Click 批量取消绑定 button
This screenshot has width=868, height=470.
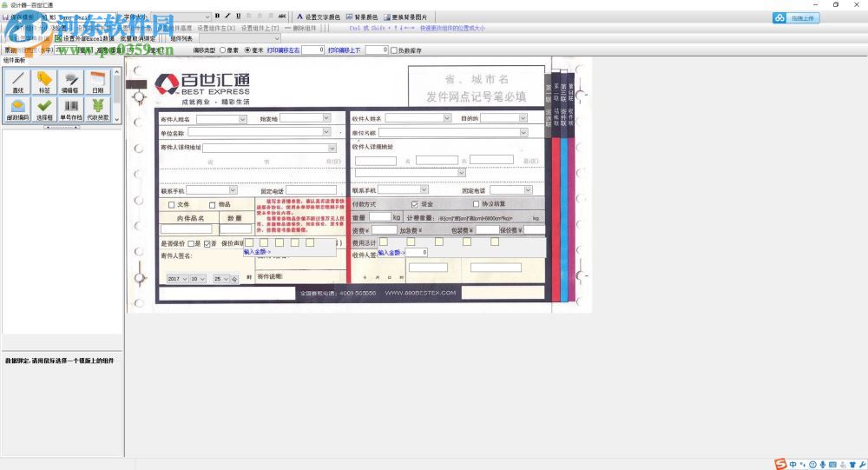click(138, 38)
